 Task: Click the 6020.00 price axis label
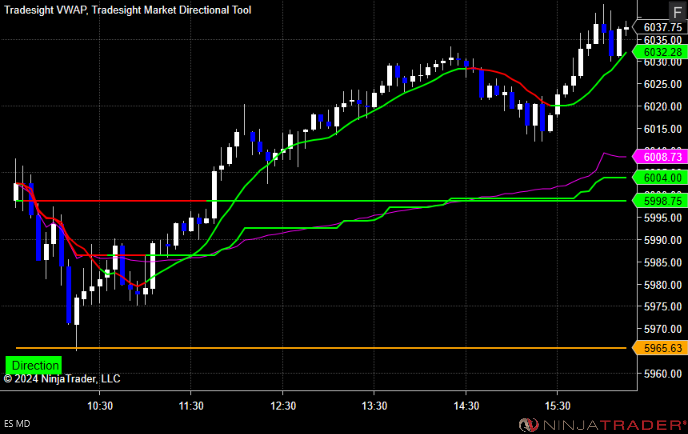(x=663, y=107)
